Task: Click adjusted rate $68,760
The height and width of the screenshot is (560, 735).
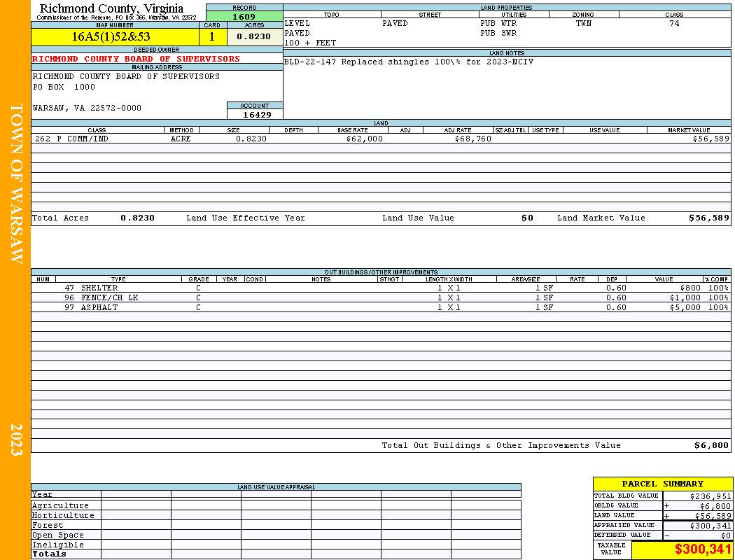Action: [x=473, y=139]
